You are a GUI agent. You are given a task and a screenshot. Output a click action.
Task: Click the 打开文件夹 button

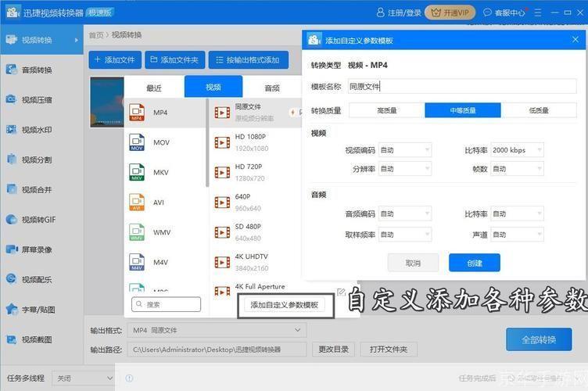(389, 350)
